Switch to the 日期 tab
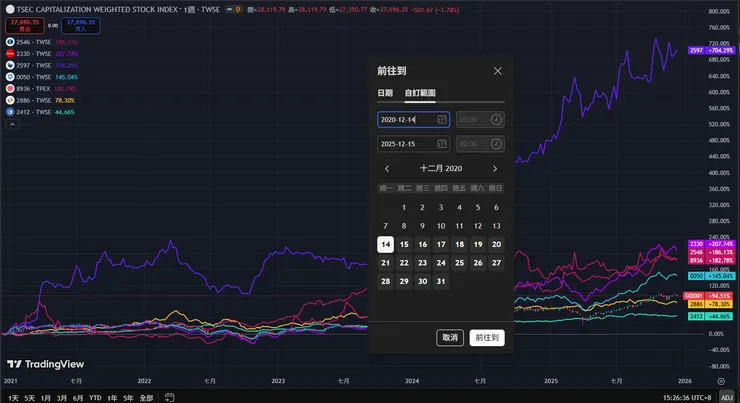 click(385, 93)
